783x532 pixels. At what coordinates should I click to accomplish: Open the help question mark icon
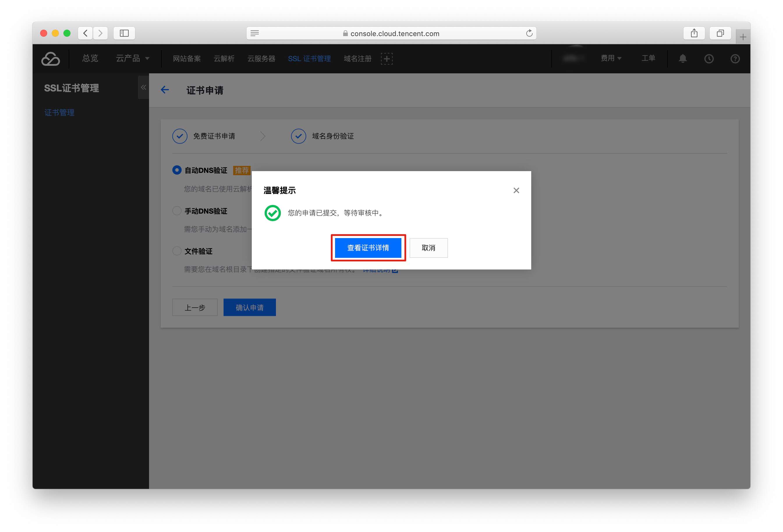point(735,58)
